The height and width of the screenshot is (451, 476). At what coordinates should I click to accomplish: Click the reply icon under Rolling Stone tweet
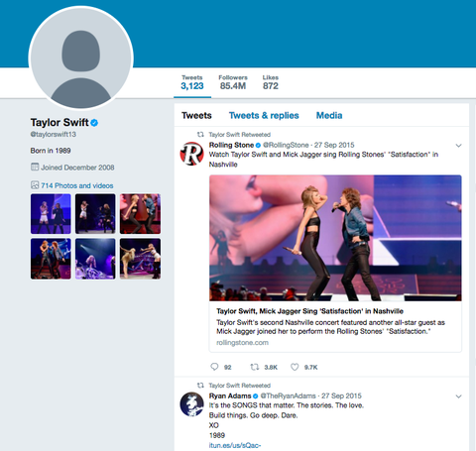tap(214, 367)
